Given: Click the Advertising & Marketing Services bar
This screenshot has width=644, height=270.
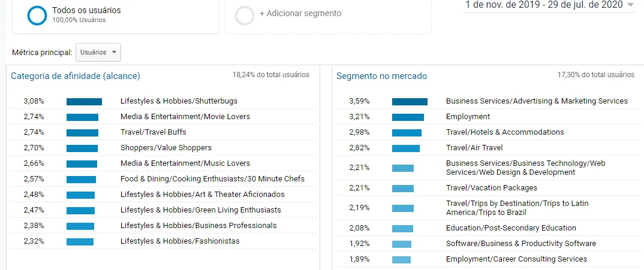Looking at the screenshot, I should pyautogui.click(x=410, y=101).
